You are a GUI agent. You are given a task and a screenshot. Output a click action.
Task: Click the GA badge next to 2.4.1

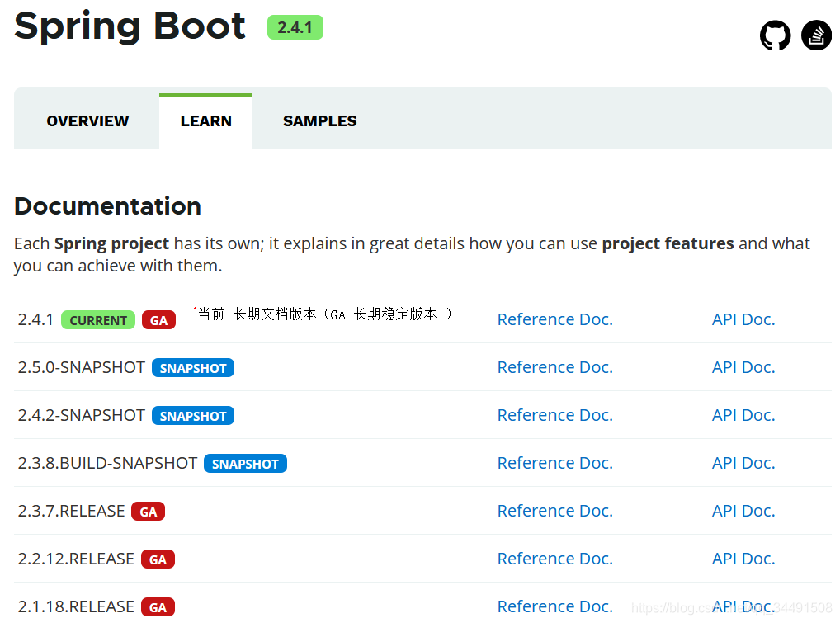[158, 320]
